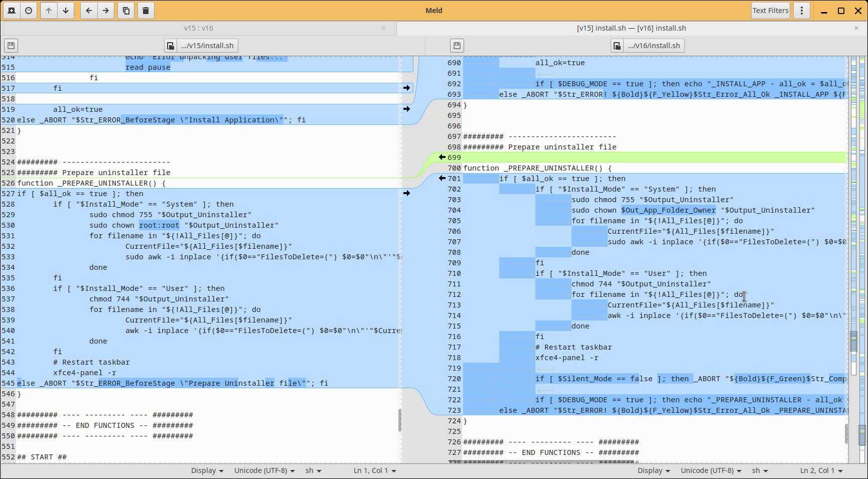Screen dimensions: 868x479
Task: Go to previous change with up arrow
Action: [x=49, y=11]
